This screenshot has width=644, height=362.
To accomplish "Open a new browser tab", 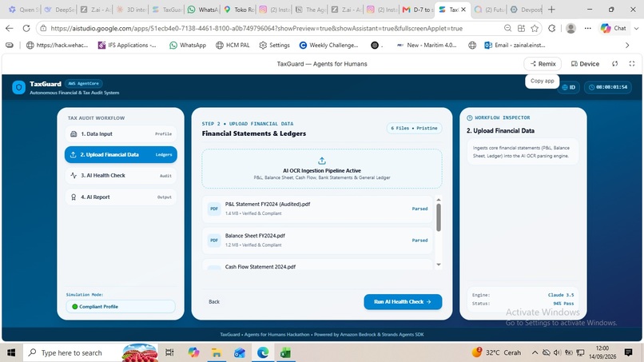I will pos(551,10).
